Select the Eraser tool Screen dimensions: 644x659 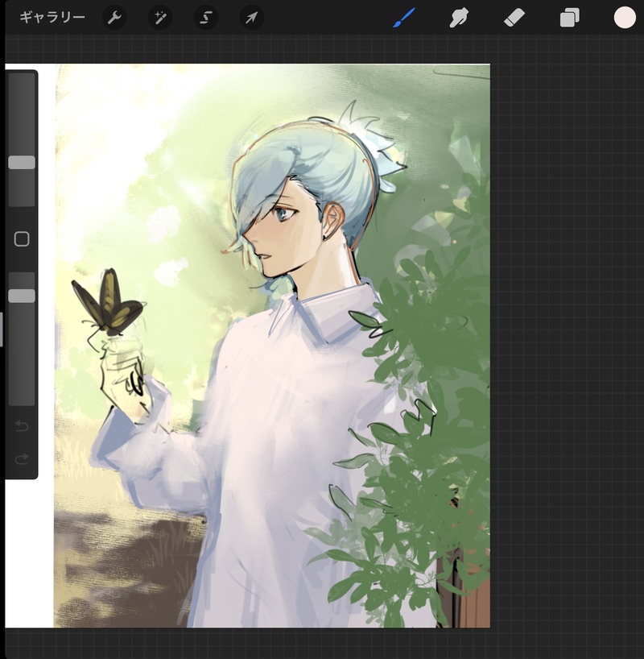(514, 18)
